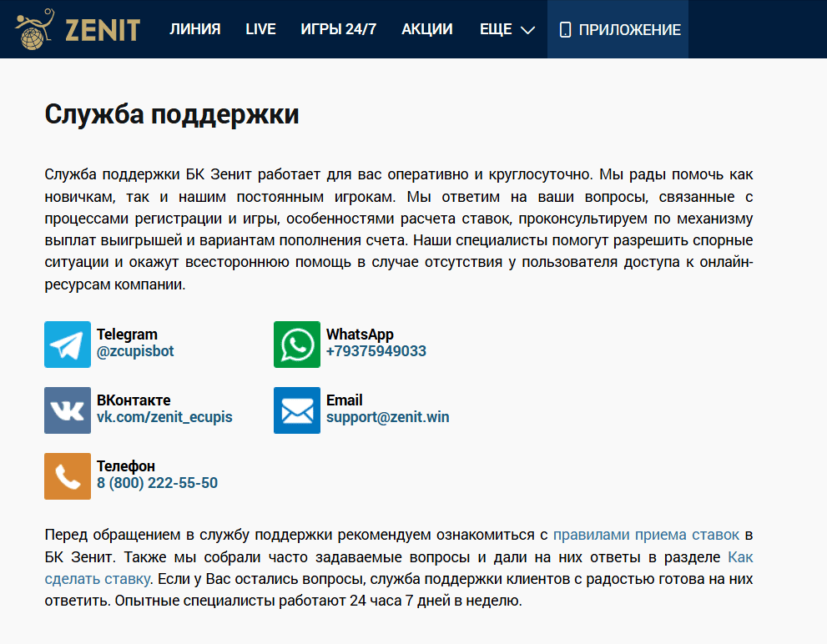Select the ВКонтакте icon
The width and height of the screenshot is (827, 644).
[67, 410]
